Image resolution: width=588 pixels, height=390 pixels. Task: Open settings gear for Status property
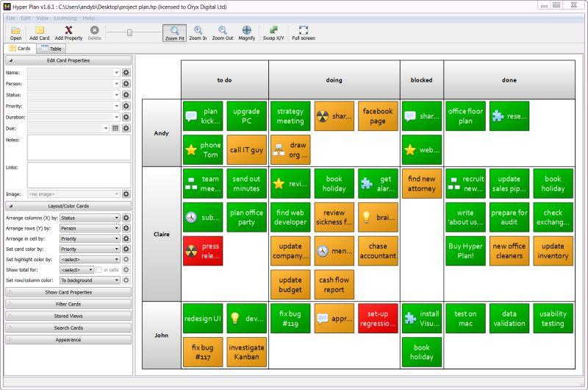pyautogui.click(x=126, y=95)
